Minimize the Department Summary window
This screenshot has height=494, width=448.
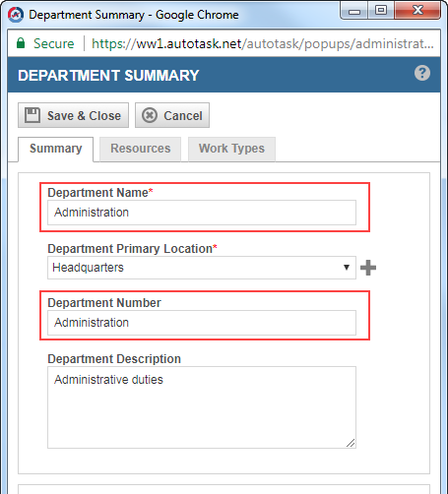click(x=354, y=11)
